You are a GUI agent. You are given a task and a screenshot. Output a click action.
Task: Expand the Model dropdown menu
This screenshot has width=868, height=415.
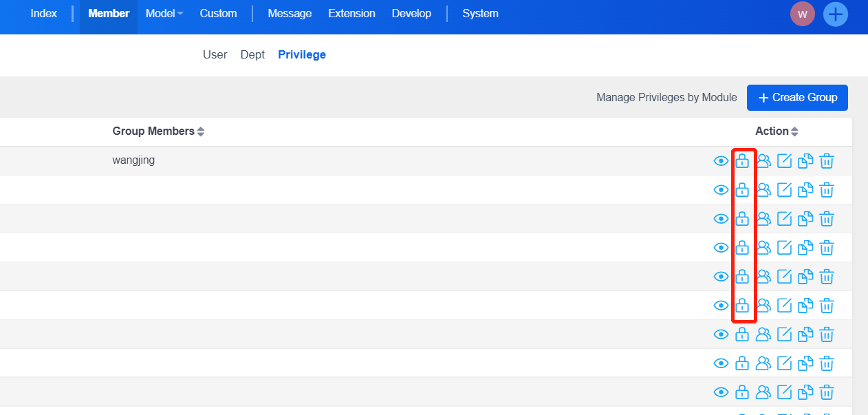tap(164, 14)
